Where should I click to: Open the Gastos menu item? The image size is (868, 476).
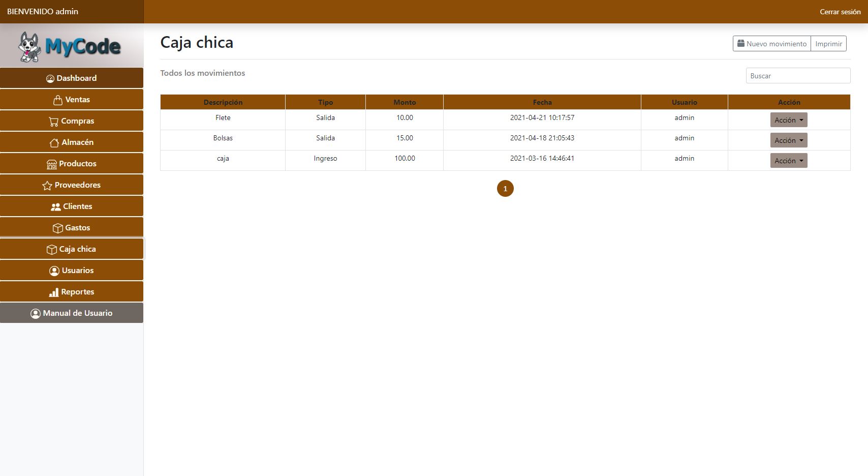pos(72,228)
